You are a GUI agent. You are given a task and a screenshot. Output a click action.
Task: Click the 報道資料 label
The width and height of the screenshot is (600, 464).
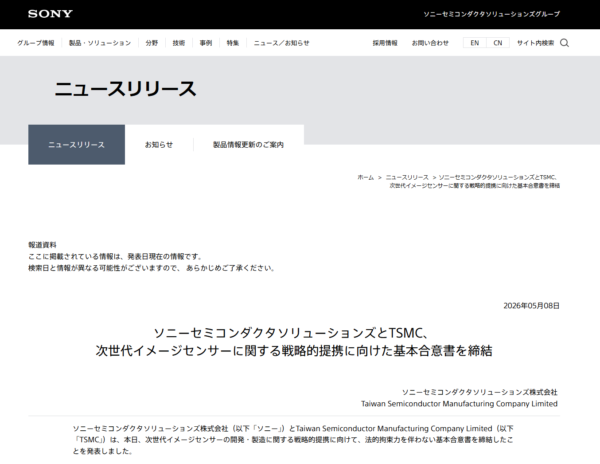42,245
